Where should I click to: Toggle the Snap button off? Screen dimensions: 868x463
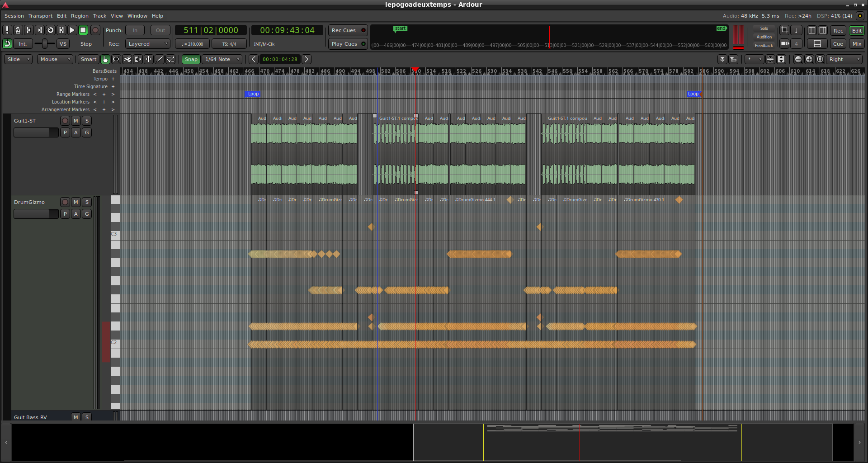(191, 59)
